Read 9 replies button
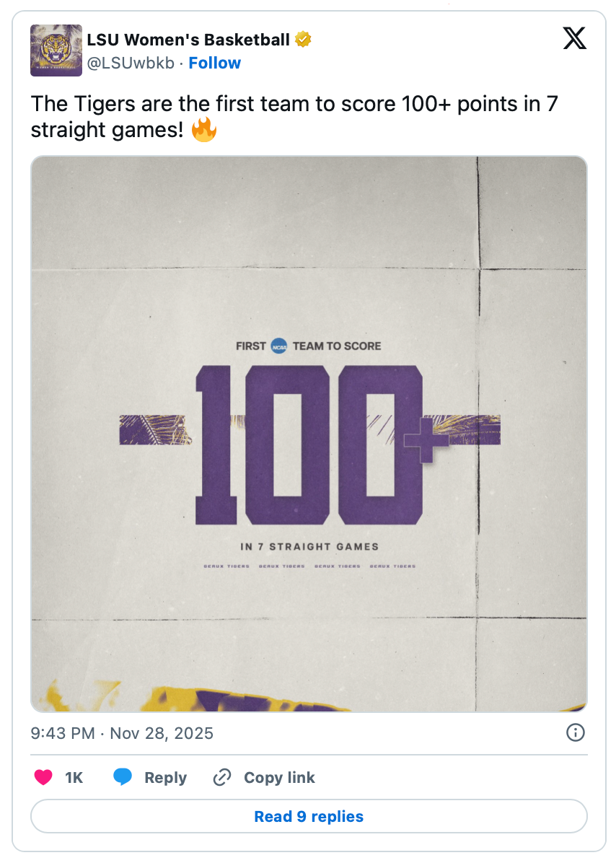The width and height of the screenshot is (616, 863). 309,817
